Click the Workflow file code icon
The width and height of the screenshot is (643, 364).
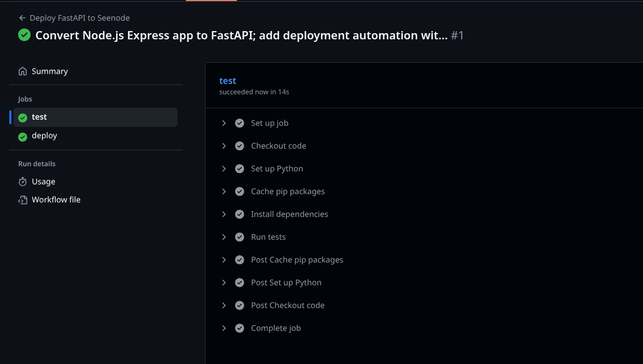point(23,200)
